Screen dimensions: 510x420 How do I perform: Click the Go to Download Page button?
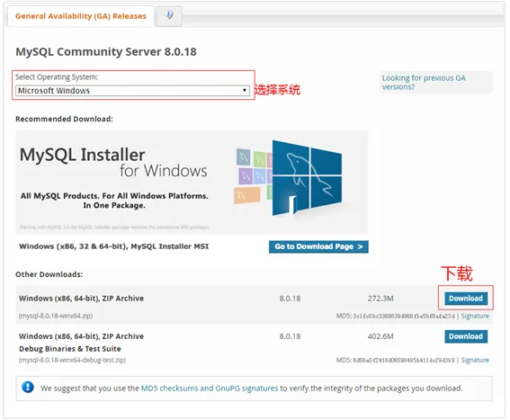pos(318,246)
